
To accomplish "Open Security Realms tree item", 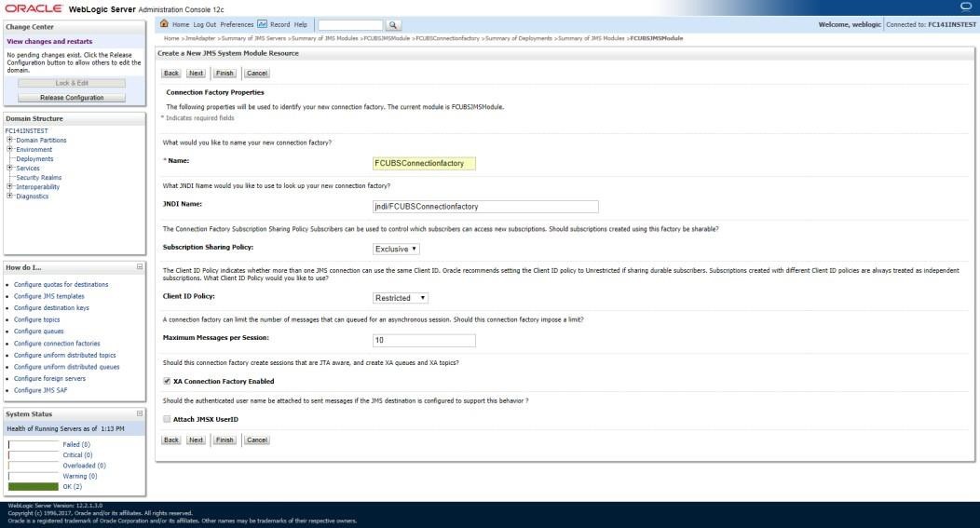I will (x=39, y=178).
